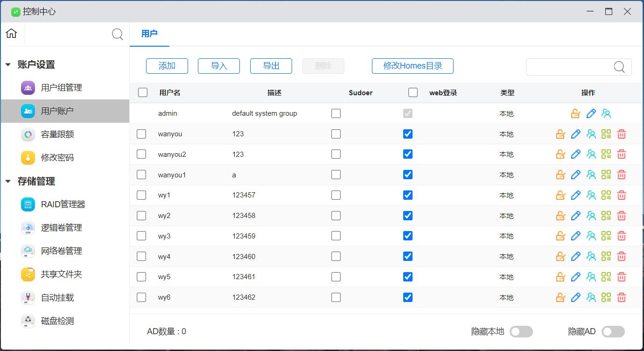Click the sidebar search magnifier icon
Image resolution: width=644 pixels, height=351 pixels.
[118, 34]
